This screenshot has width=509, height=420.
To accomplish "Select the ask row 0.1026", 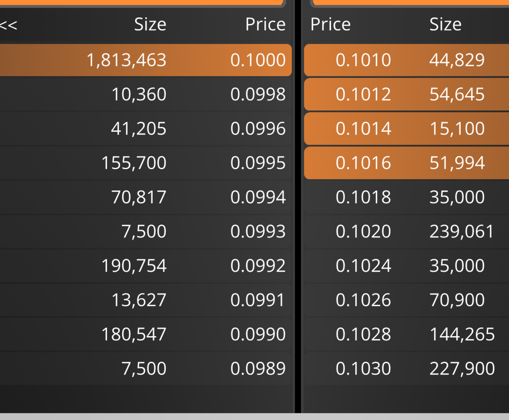I will (x=406, y=300).
